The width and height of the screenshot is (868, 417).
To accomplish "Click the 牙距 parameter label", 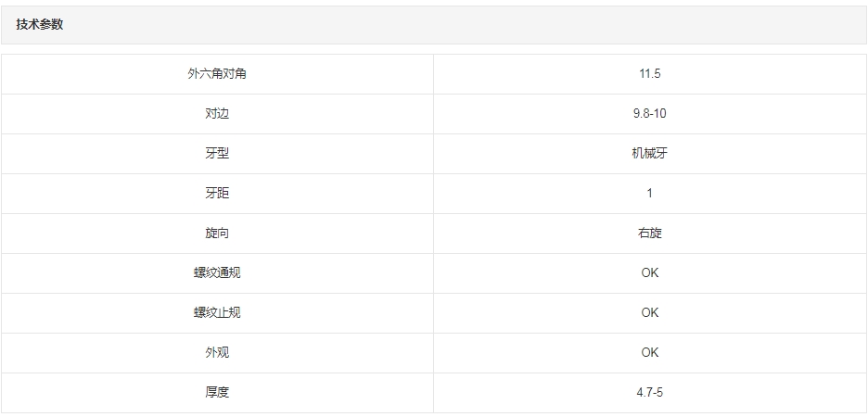I will tap(217, 193).
